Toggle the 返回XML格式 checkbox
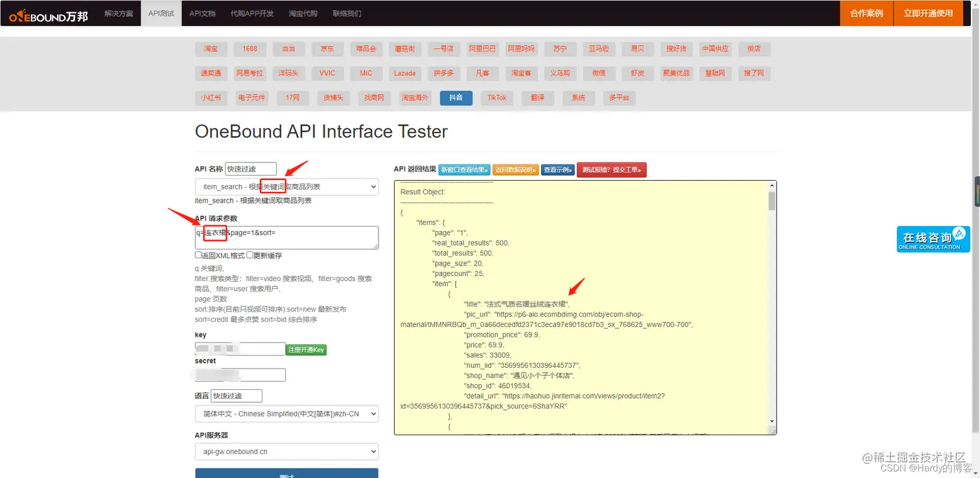The width and height of the screenshot is (980, 478). pyautogui.click(x=198, y=255)
